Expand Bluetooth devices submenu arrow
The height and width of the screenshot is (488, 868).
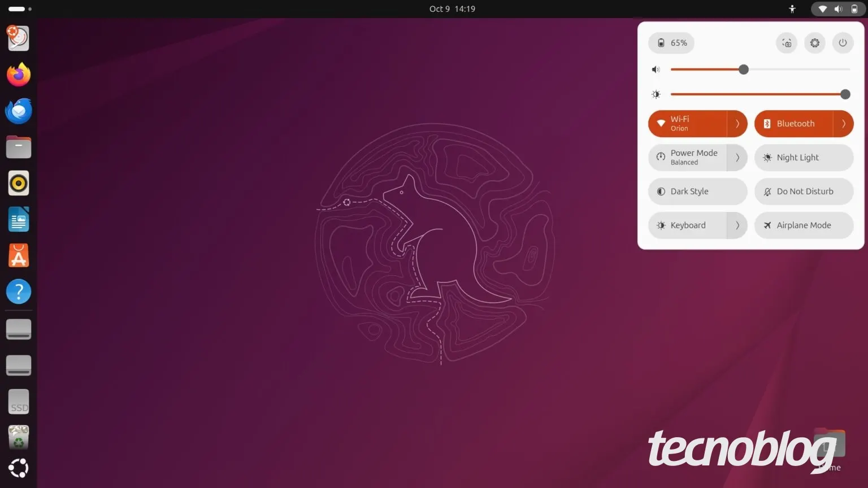click(x=843, y=124)
